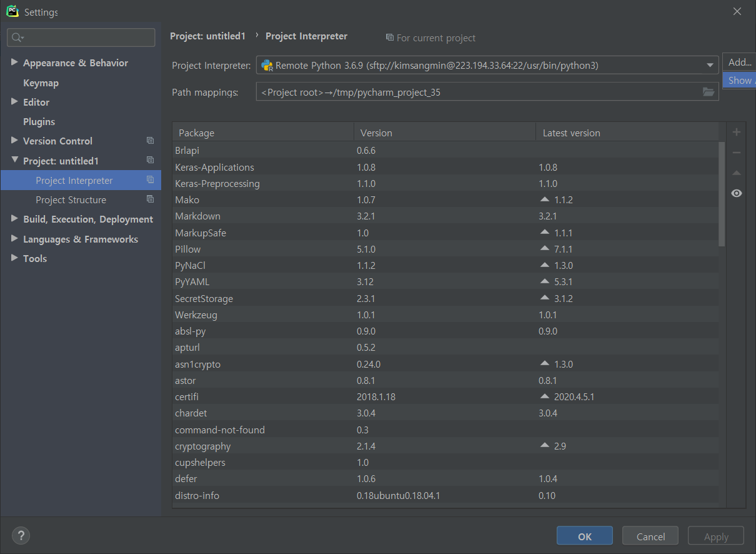The image size is (756, 554).
Task: Sort by the Latest version column header
Action: [627, 133]
